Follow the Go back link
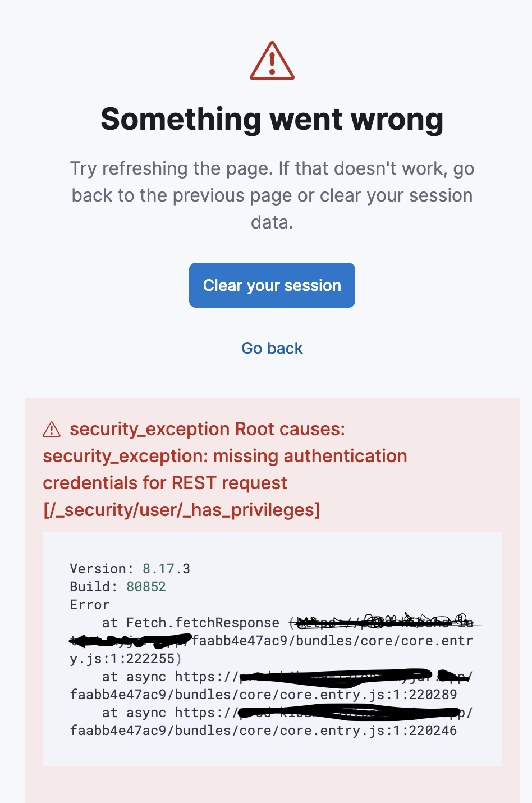Screen dimensions: 532x803 point(272,348)
